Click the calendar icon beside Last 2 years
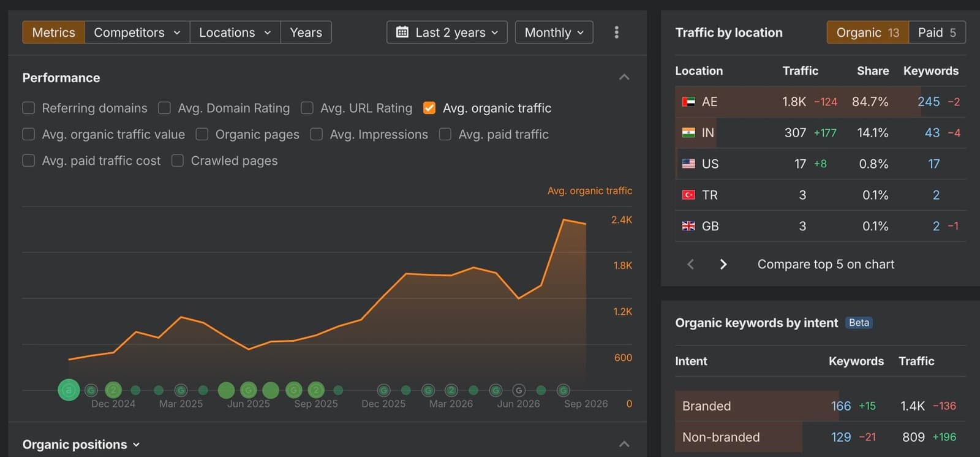The height and width of the screenshot is (457, 980). (402, 32)
